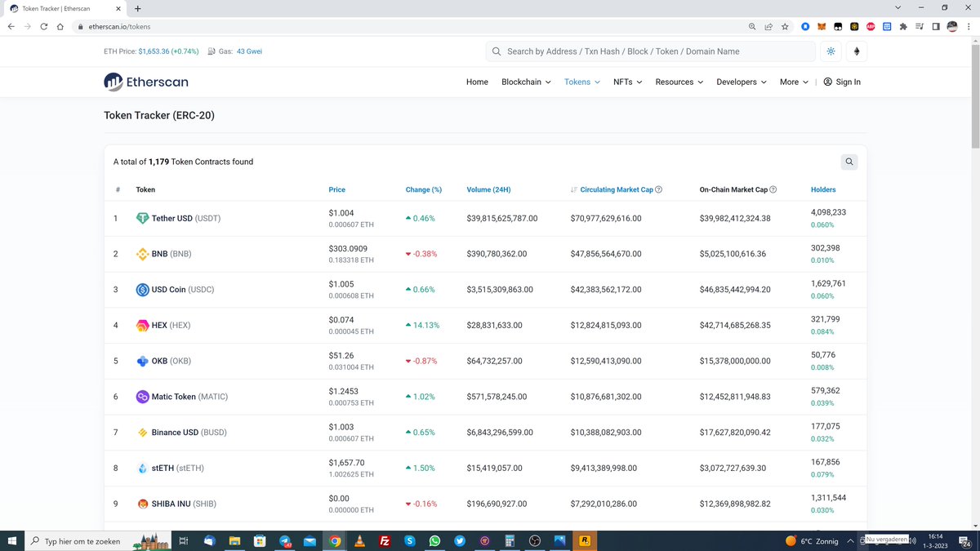This screenshot has height=551, width=980.
Task: Open a new browser tab
Action: click(x=137, y=8)
